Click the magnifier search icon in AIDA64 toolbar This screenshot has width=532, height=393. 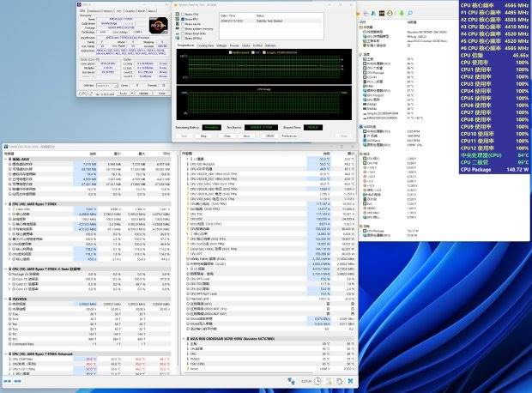pos(410,13)
